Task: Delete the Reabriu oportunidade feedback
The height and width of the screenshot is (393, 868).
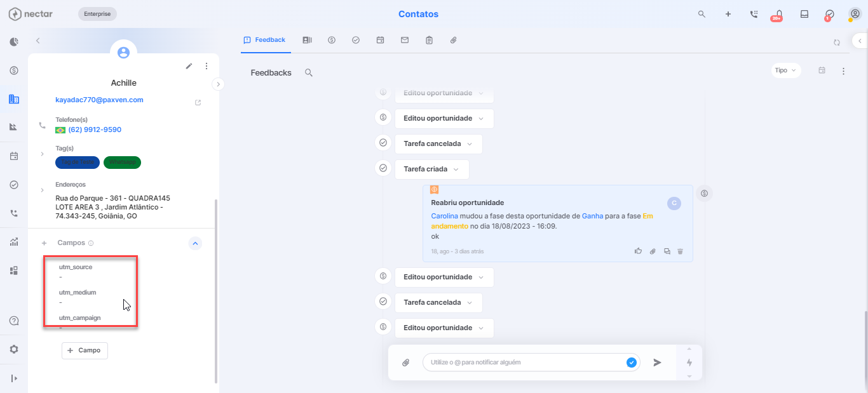Action: click(x=680, y=251)
